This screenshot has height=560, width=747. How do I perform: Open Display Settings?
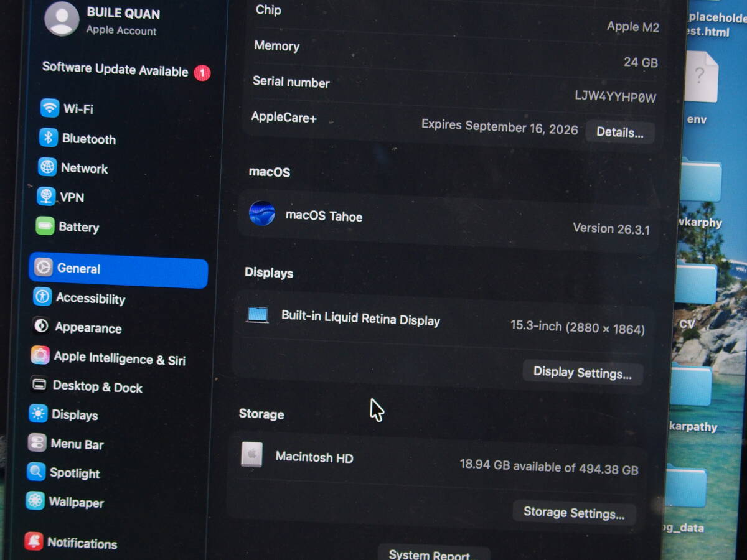click(x=583, y=373)
